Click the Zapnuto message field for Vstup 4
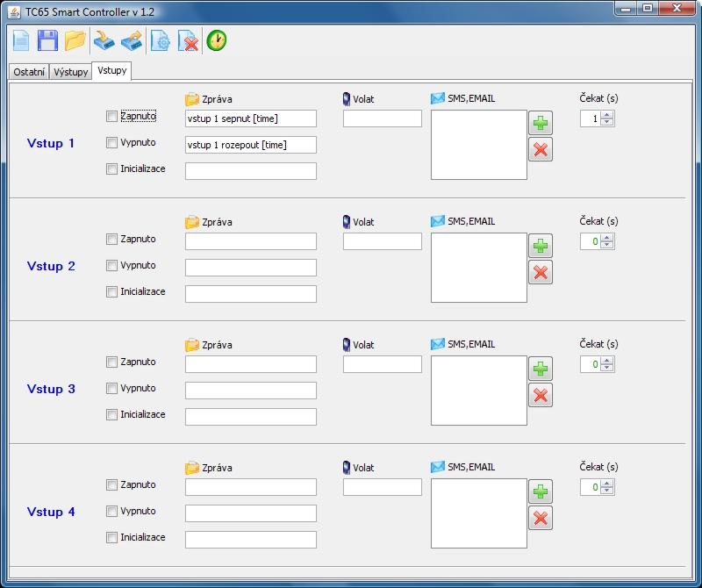 (251, 487)
